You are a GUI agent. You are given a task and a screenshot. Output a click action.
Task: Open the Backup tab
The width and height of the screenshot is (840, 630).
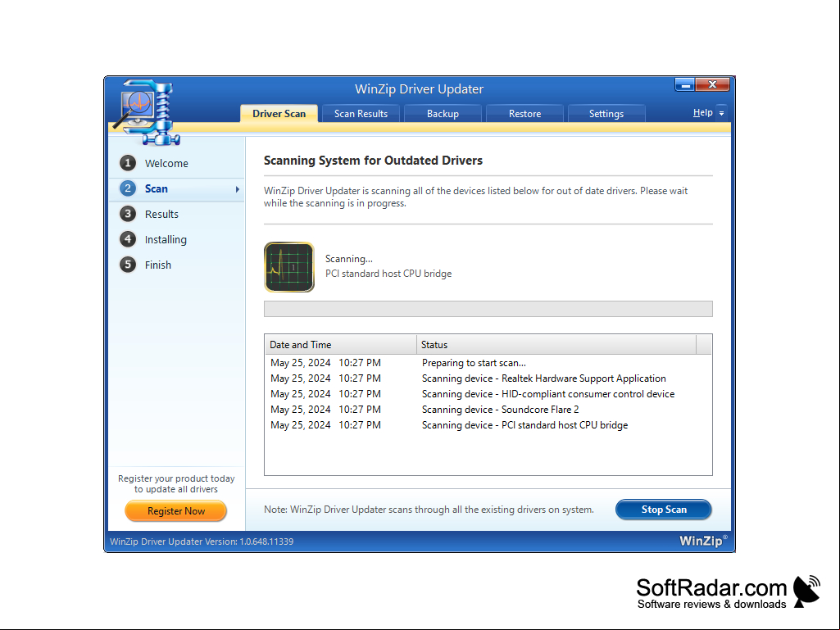click(443, 114)
